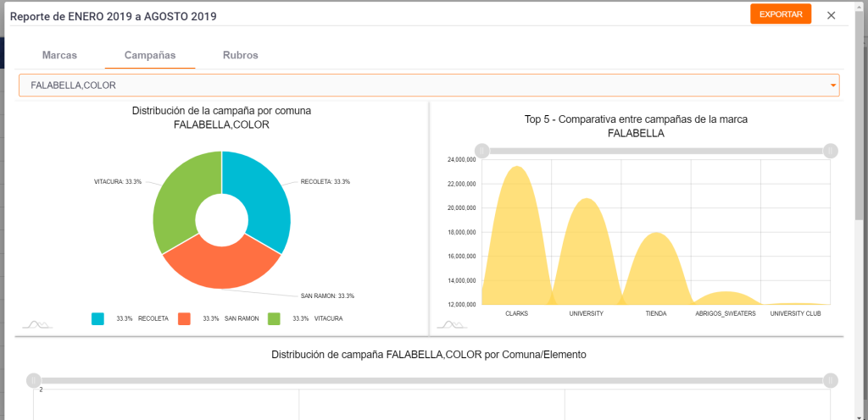Switch to the Marcas tab
The width and height of the screenshot is (868, 420).
(x=59, y=55)
